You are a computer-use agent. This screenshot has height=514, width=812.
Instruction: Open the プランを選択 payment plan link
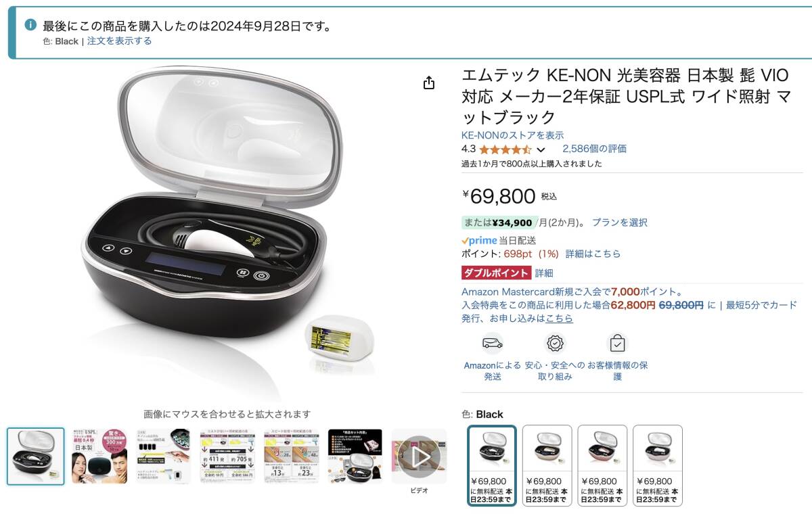[620, 222]
